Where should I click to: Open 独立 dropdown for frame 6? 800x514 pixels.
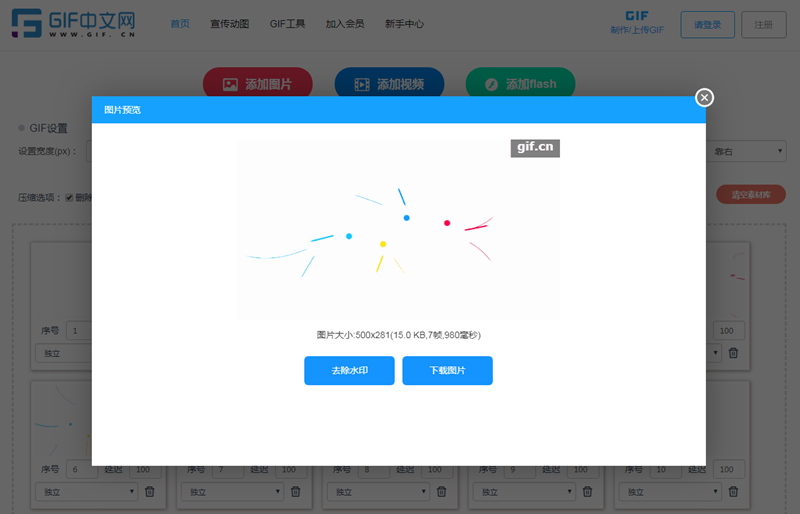pos(85,491)
